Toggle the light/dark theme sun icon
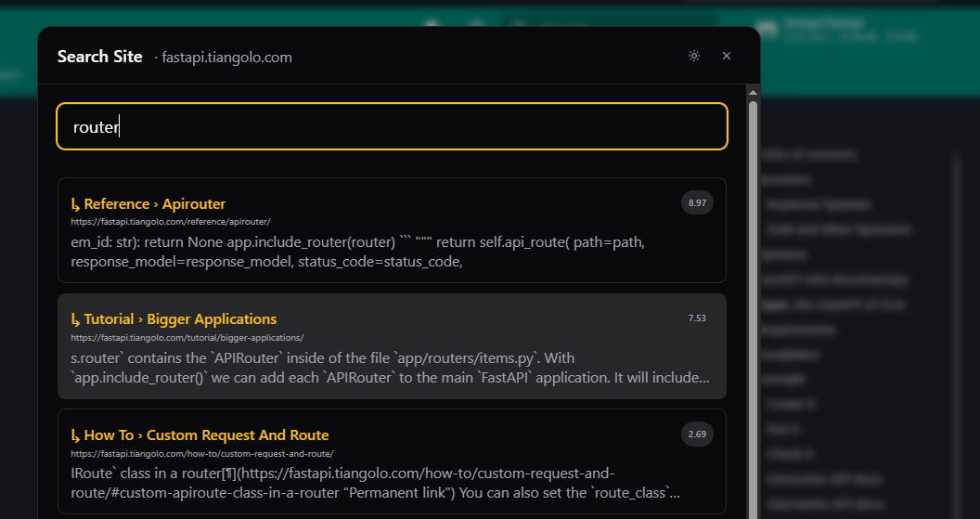Image resolution: width=980 pixels, height=519 pixels. [694, 56]
